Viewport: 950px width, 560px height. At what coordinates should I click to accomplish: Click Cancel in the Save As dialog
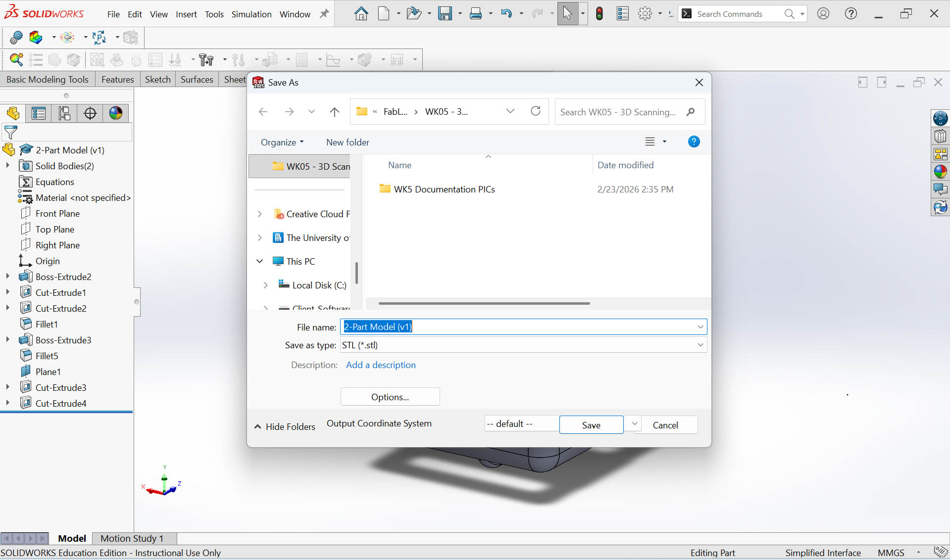click(665, 425)
